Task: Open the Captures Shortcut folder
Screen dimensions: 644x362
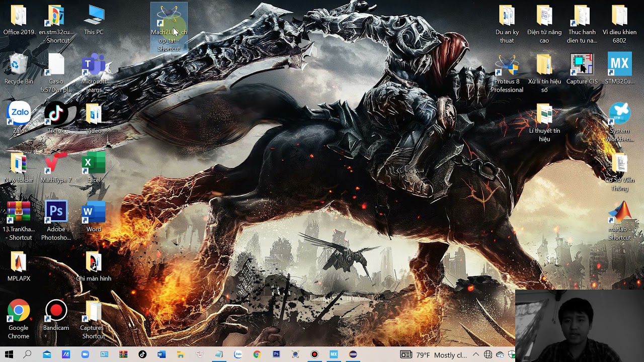Action: 94,320
